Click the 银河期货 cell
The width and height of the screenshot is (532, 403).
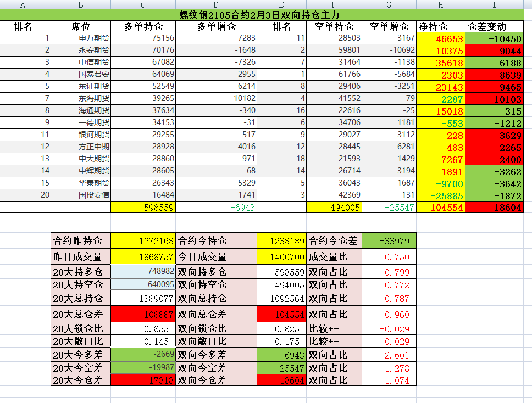(x=81, y=135)
